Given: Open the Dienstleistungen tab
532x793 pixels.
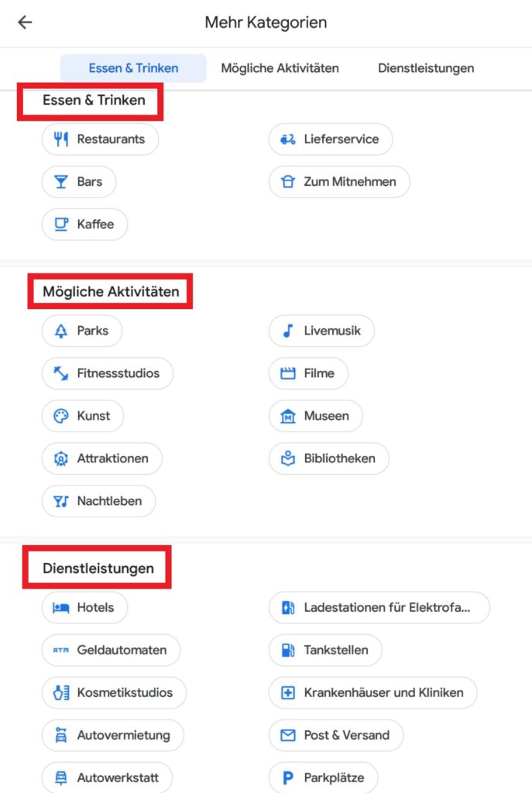Looking at the screenshot, I should click(x=426, y=68).
